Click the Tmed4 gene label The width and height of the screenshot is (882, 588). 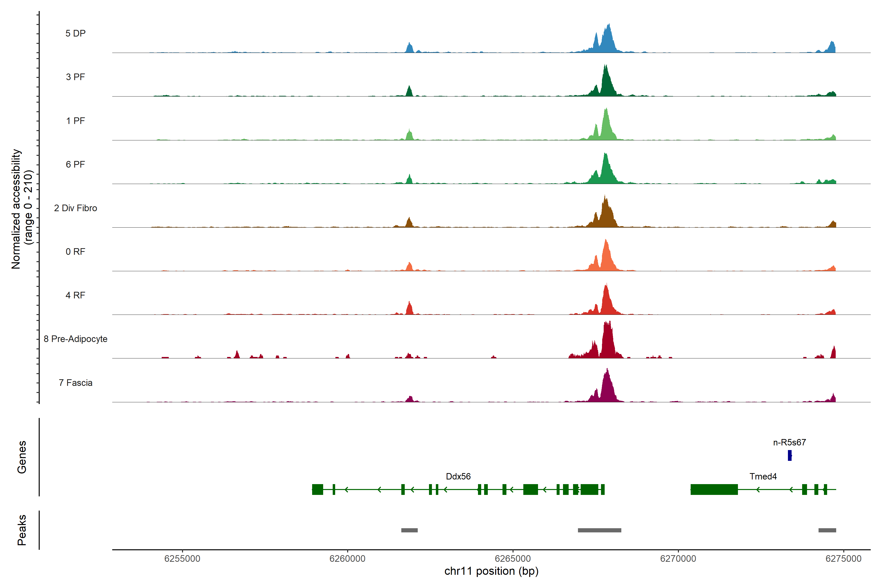(x=763, y=476)
